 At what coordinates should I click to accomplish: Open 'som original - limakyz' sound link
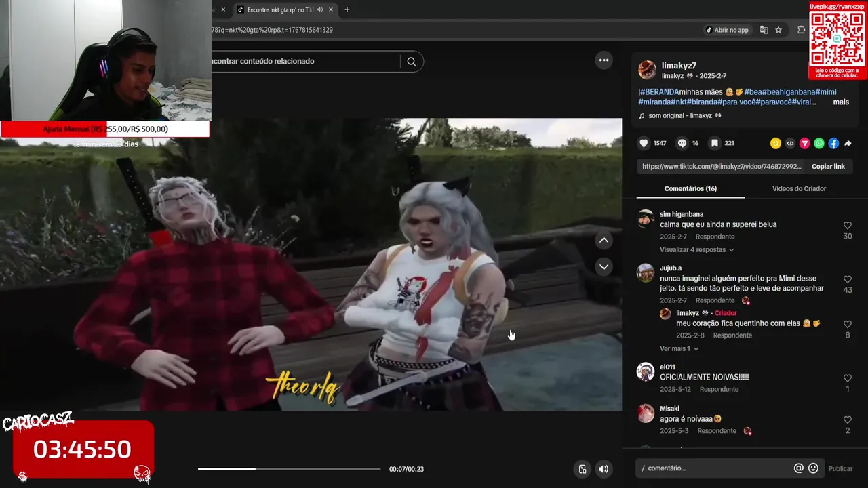pyautogui.click(x=680, y=116)
